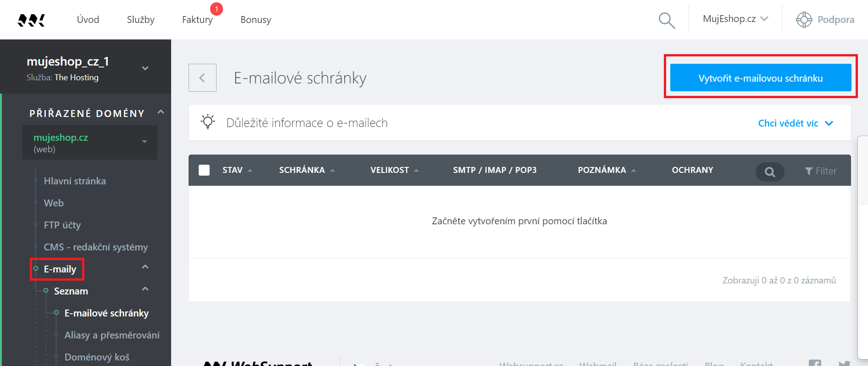868x366 pixels.
Task: Open the MujEshop.cz account dropdown
Action: tap(735, 19)
